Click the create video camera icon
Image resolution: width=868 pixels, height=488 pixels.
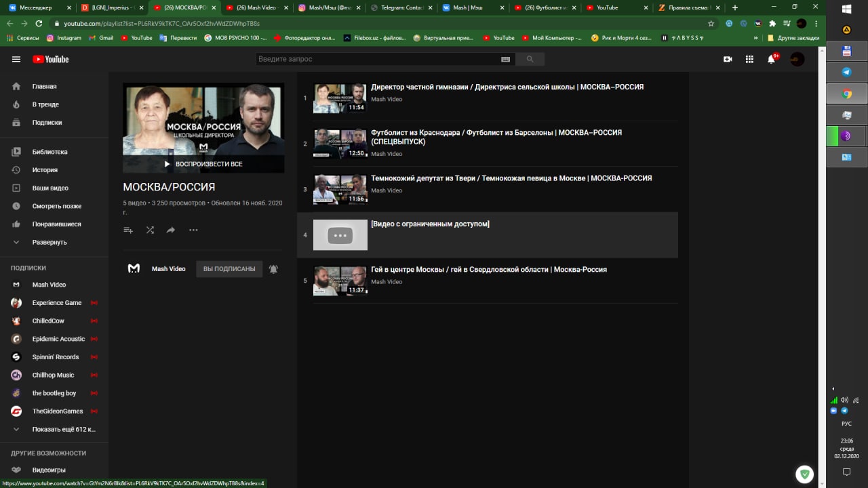pyautogui.click(x=728, y=59)
